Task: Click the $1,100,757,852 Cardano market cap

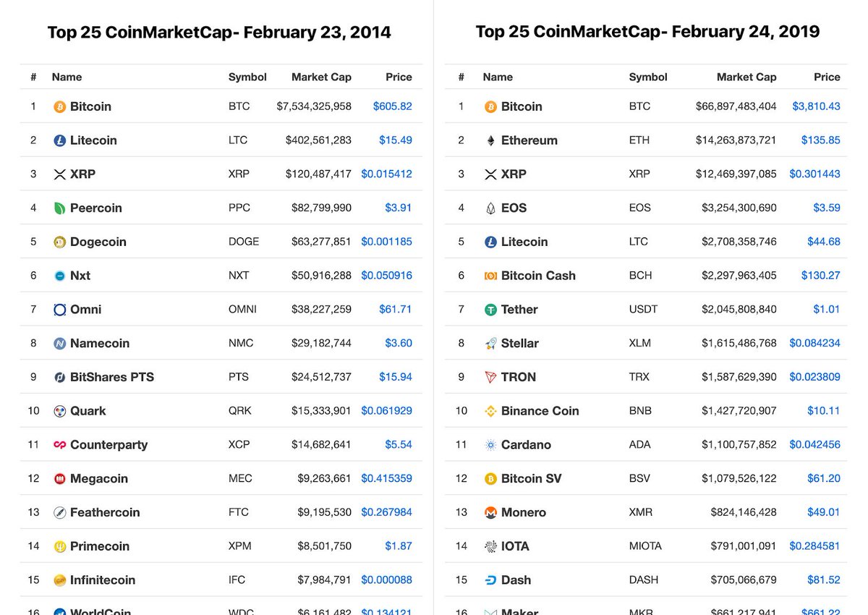Action: pyautogui.click(x=739, y=445)
